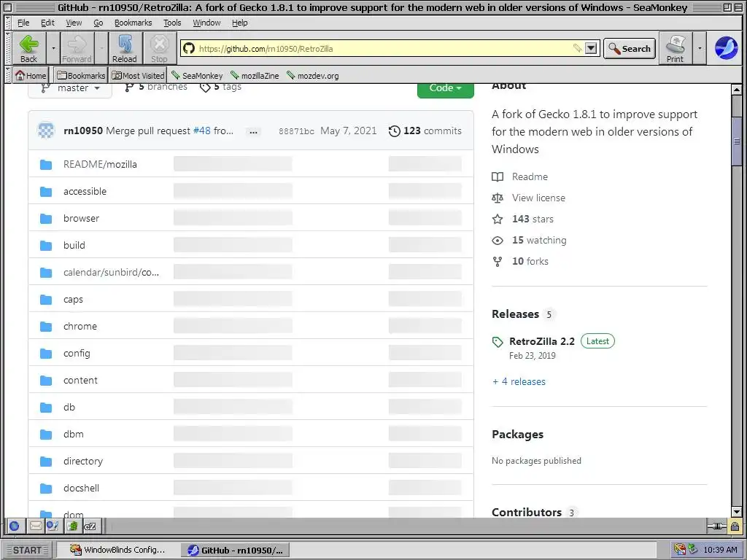
Task: Open the RetroZilla 2.2 release
Action: [542, 341]
